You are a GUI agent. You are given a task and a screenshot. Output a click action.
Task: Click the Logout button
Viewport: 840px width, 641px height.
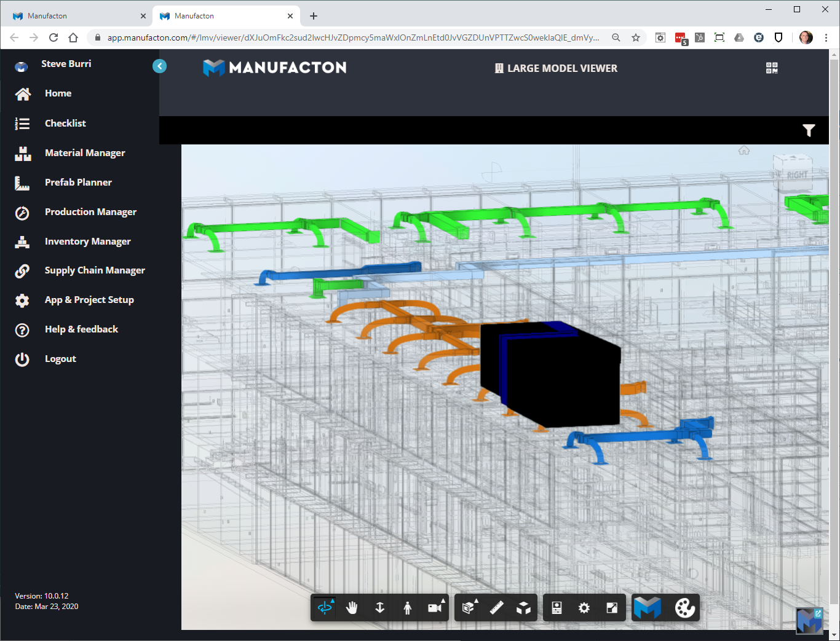(60, 358)
